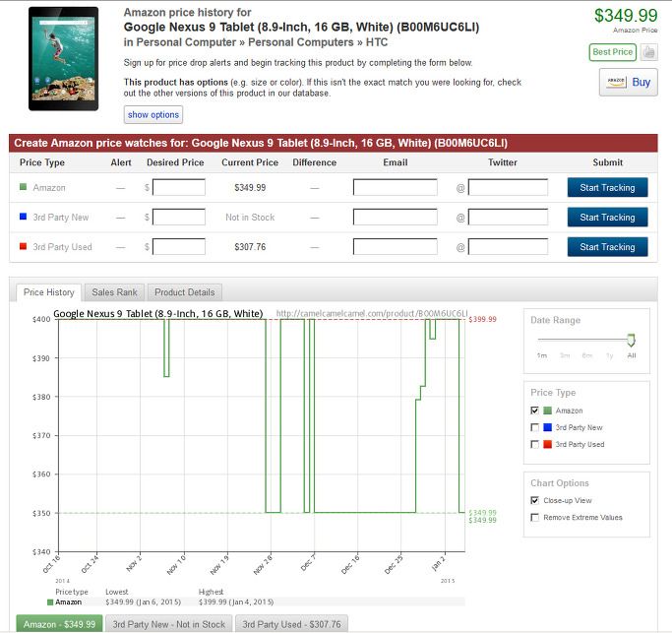
Task: Click the Amazon row Twitter field
Action: [x=508, y=187]
